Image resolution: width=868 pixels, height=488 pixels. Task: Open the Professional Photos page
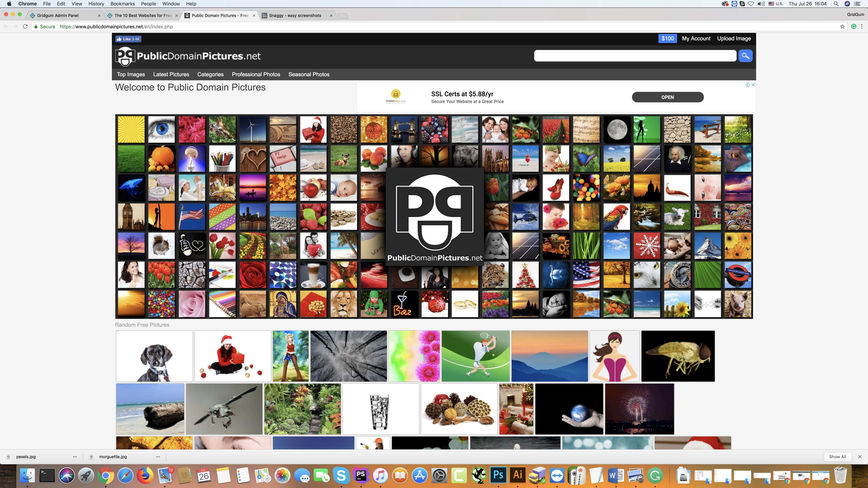(256, 74)
